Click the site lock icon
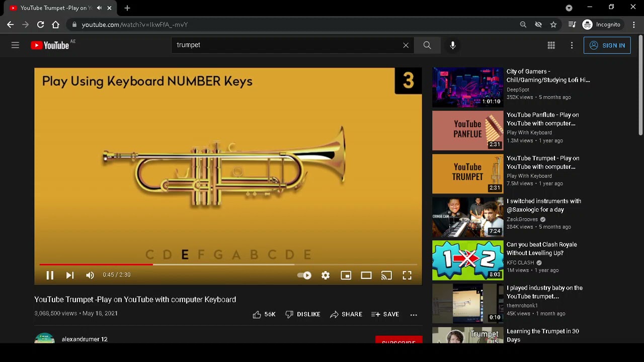 click(x=74, y=25)
